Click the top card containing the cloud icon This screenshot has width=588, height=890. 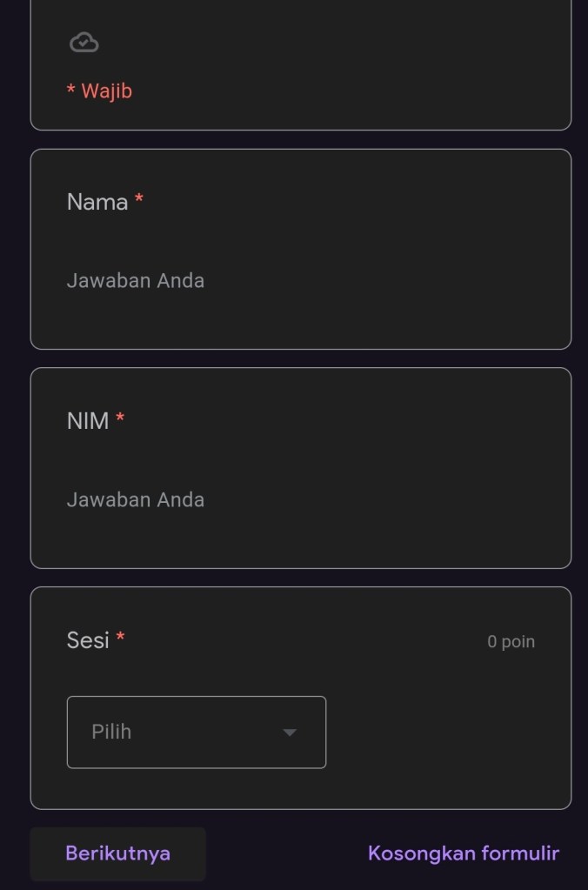coord(348,61)
